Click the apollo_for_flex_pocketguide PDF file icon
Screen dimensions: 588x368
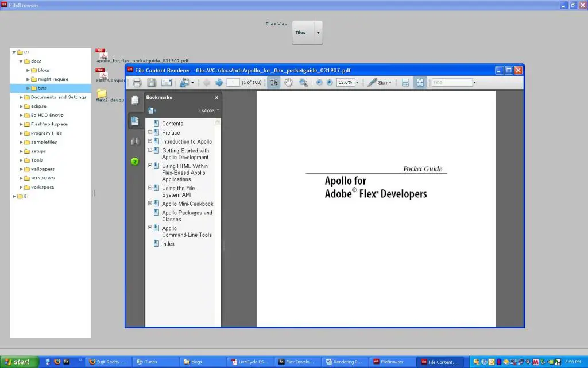point(101,53)
